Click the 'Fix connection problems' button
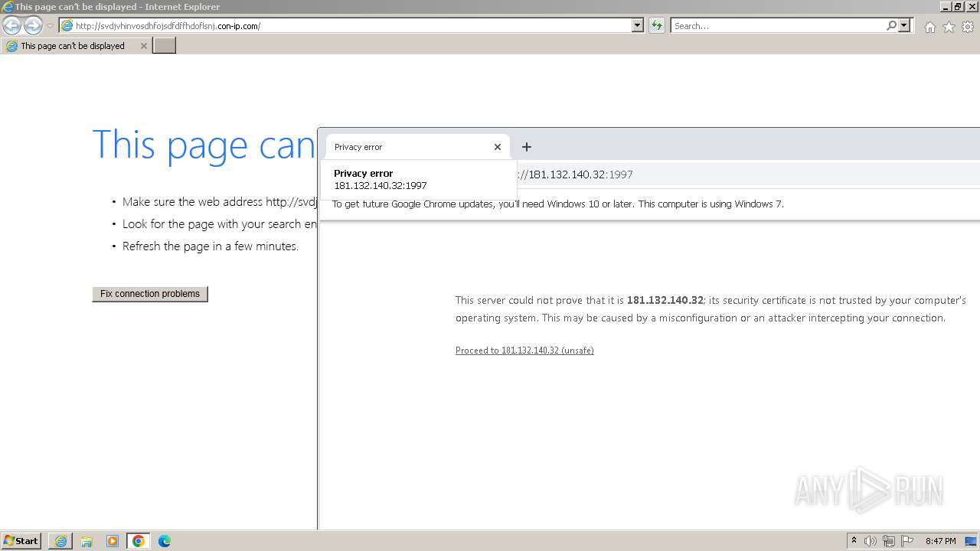This screenshot has height=551, width=980. (150, 294)
